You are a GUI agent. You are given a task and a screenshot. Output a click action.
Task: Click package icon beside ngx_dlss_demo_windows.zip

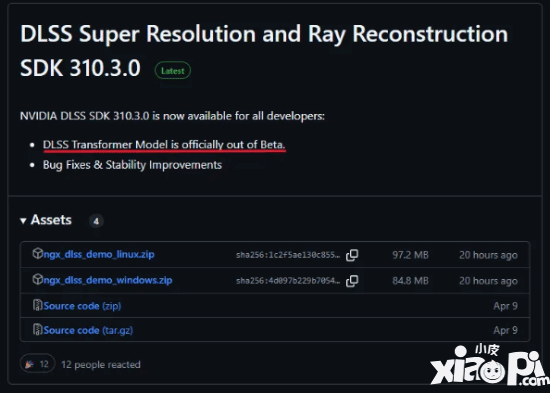point(38,279)
